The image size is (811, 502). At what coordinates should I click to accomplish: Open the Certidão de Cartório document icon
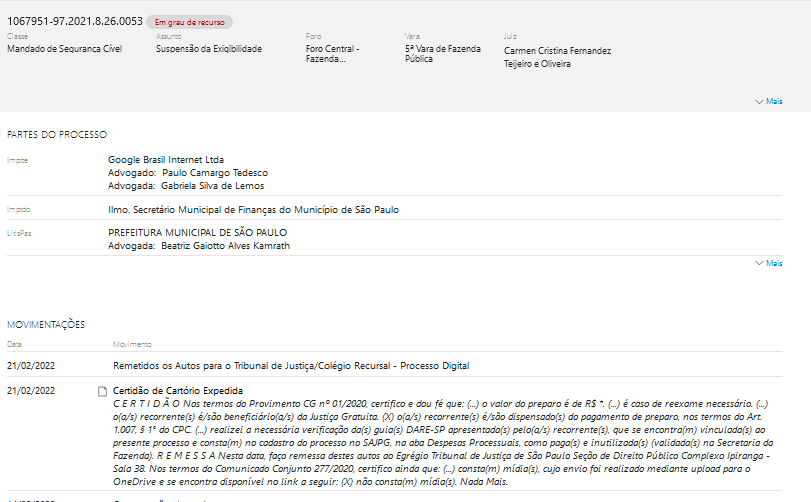101,391
